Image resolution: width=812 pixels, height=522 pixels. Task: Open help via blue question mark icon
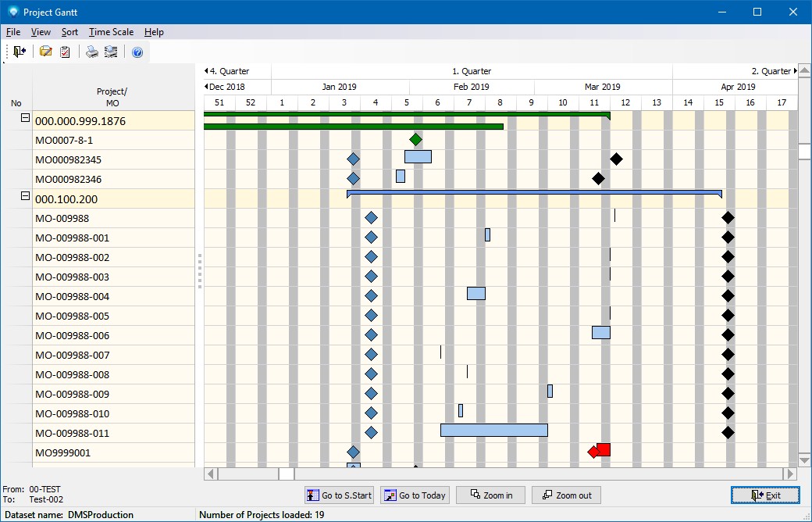(137, 52)
